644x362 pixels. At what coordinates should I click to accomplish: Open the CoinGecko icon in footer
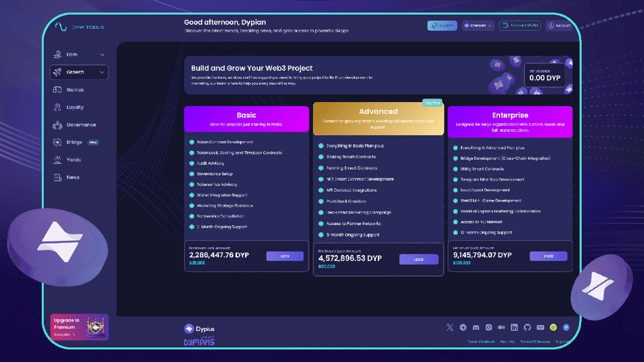pyautogui.click(x=553, y=327)
